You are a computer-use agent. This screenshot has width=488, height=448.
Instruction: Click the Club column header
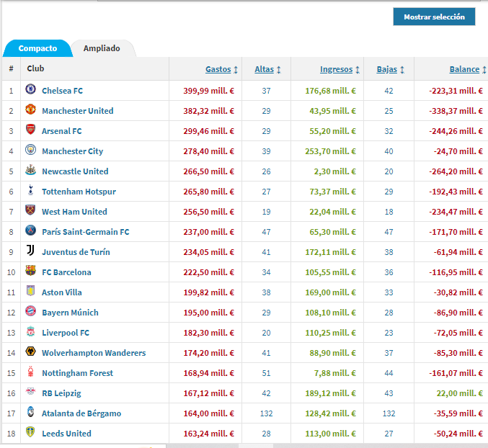(35, 68)
